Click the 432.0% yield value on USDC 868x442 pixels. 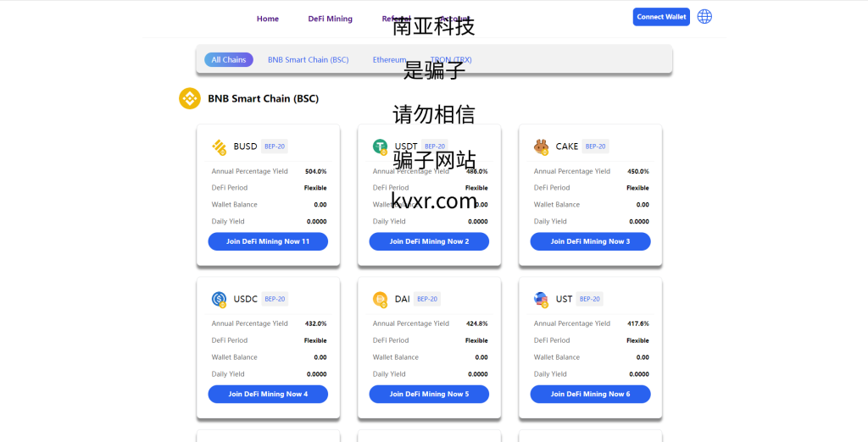point(315,323)
